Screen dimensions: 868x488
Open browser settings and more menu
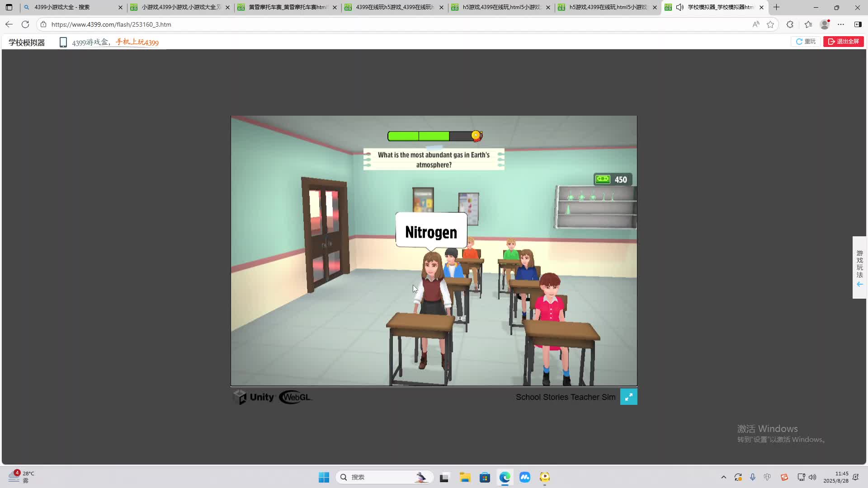point(841,24)
